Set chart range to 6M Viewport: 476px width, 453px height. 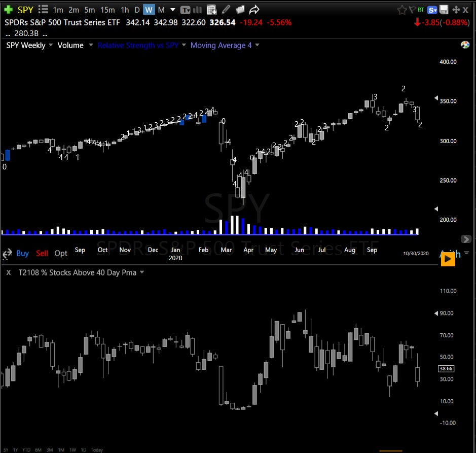tap(38, 450)
